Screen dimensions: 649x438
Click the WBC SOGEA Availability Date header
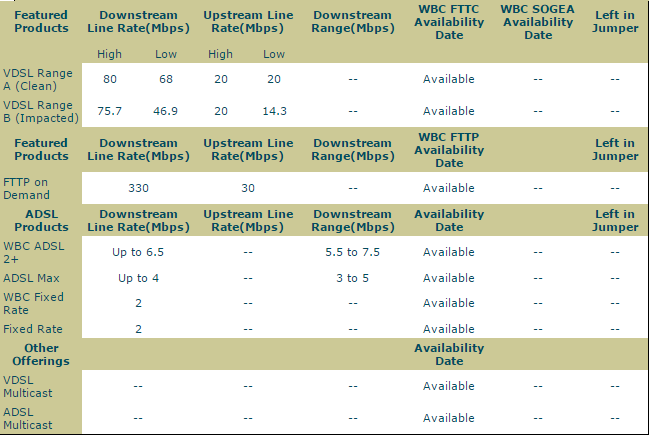538,22
